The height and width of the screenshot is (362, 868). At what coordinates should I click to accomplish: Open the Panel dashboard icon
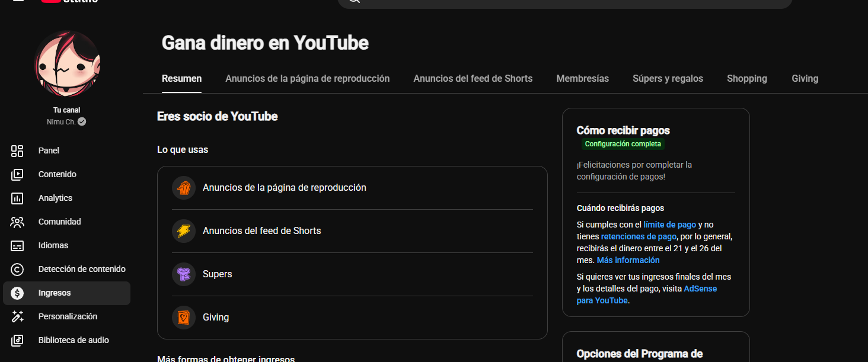17,150
